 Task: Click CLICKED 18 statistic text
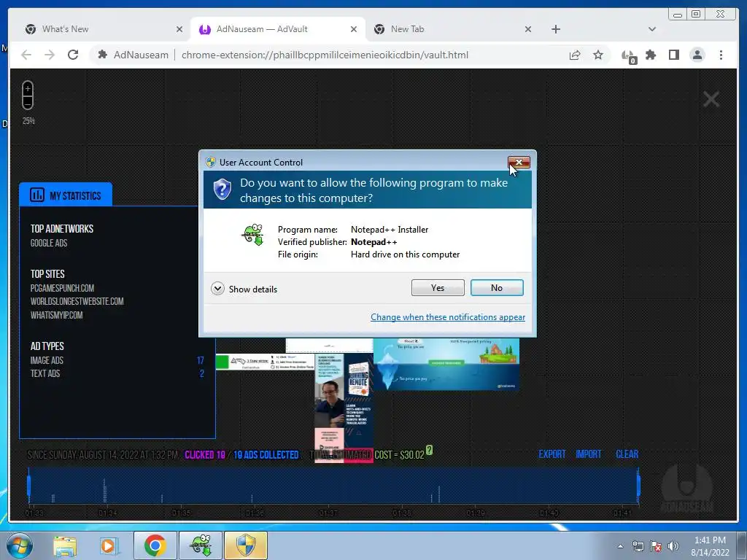205,455
